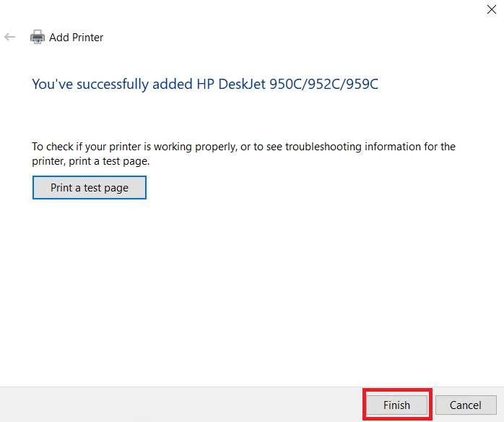The height and width of the screenshot is (422, 504).
Task: Exit the dialog via the top-right X icon
Action: (x=492, y=9)
